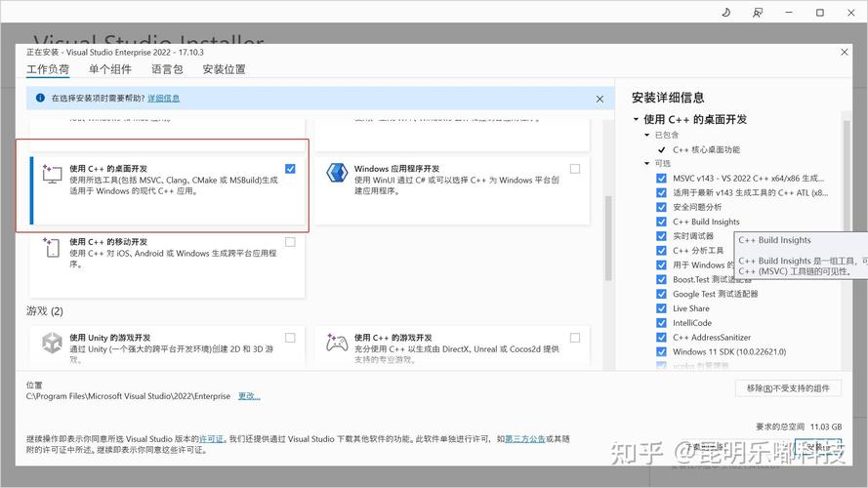The height and width of the screenshot is (488, 868).
Task: Uncheck Windows 11 SDK (10.0.22621.0)
Action: (661, 351)
